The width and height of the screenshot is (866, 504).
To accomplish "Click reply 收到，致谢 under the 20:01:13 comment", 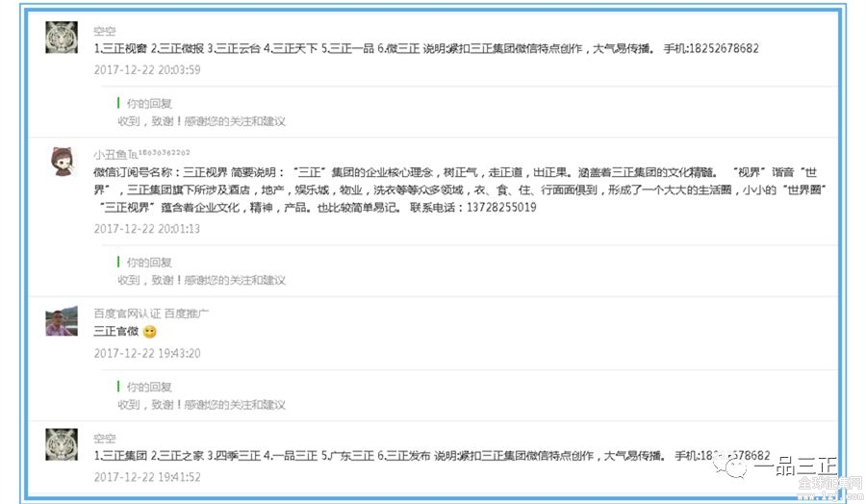I will tap(201, 281).
